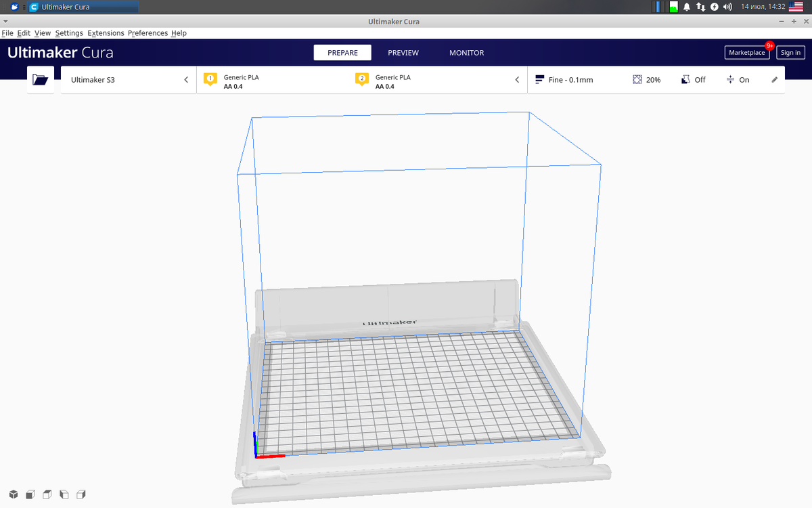
Task: Open the Marketplace
Action: coord(747,53)
